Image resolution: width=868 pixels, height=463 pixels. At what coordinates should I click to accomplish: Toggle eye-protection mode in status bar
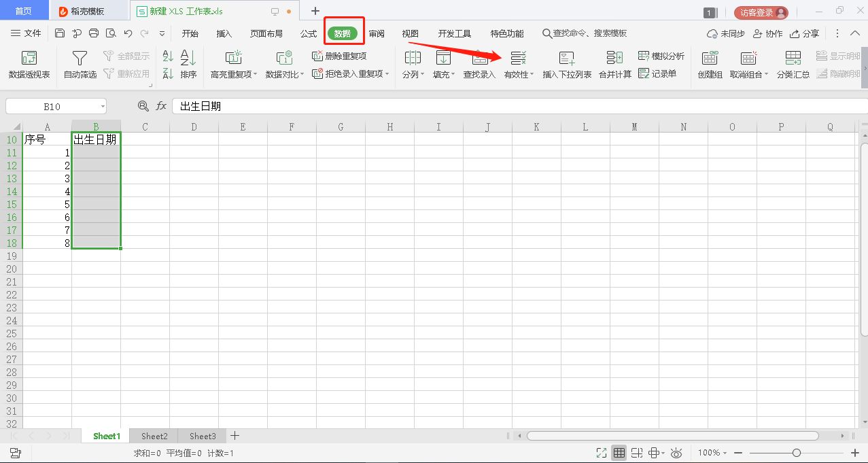676,453
